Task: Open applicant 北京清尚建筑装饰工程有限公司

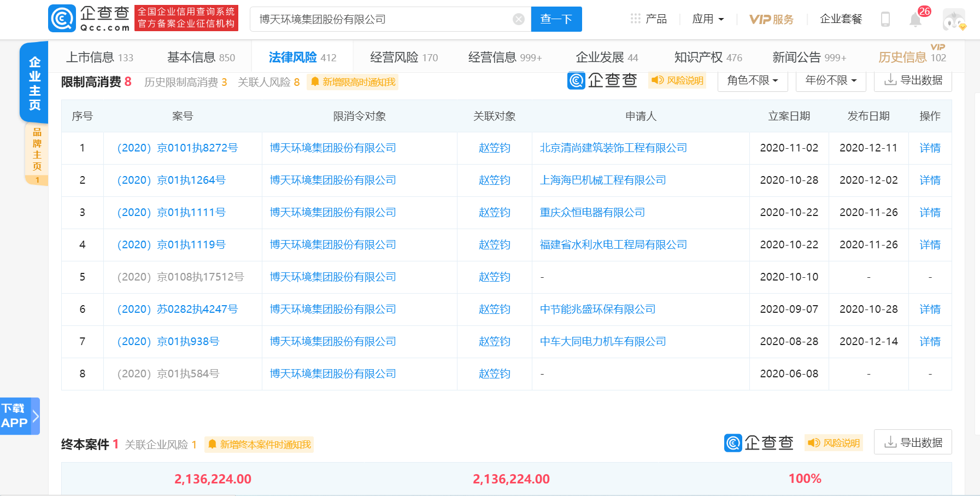Action: tap(613, 148)
